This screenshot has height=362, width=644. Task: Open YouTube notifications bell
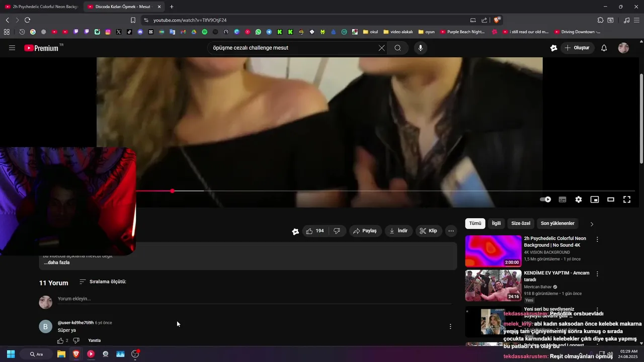[x=604, y=48]
